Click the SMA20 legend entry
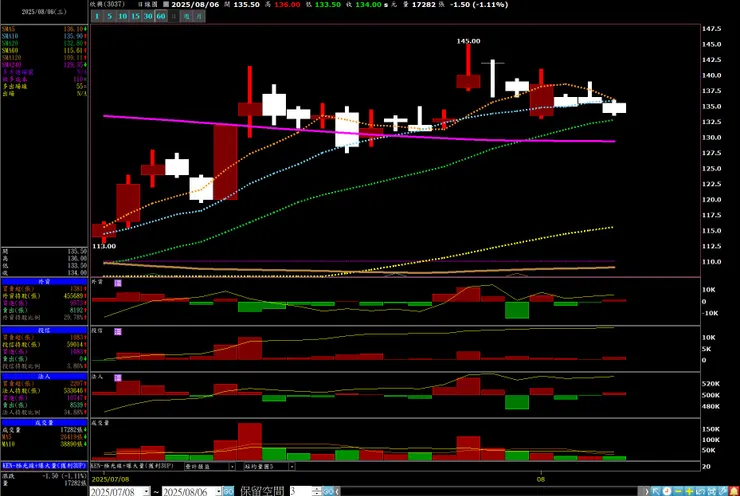This screenshot has height=496, width=740. 44,43
